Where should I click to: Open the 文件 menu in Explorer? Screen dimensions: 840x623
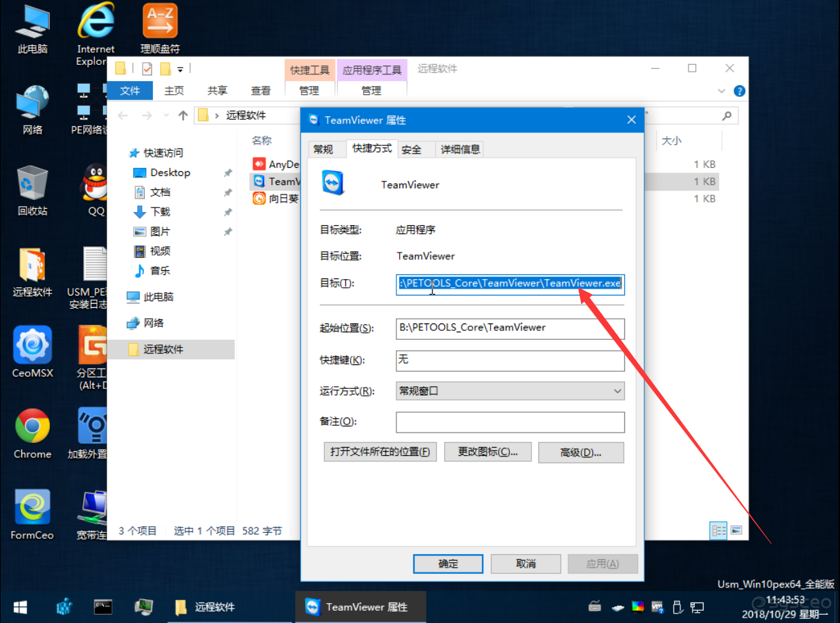click(130, 91)
